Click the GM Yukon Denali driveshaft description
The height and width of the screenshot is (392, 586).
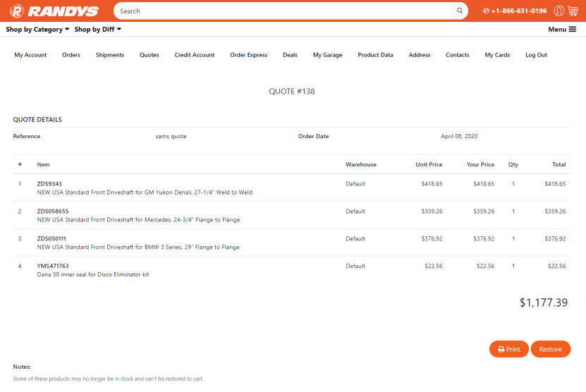[145, 192]
